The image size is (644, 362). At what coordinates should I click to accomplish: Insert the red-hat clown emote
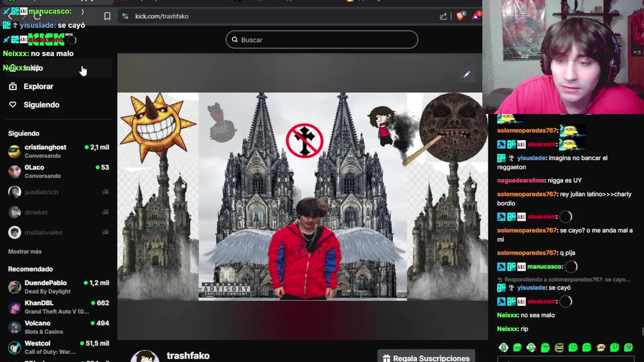pos(601,347)
